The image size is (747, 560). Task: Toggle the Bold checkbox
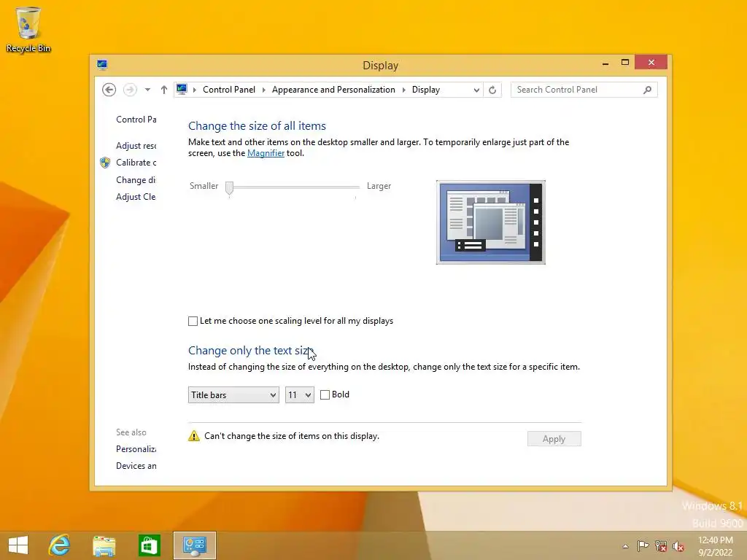325,394
